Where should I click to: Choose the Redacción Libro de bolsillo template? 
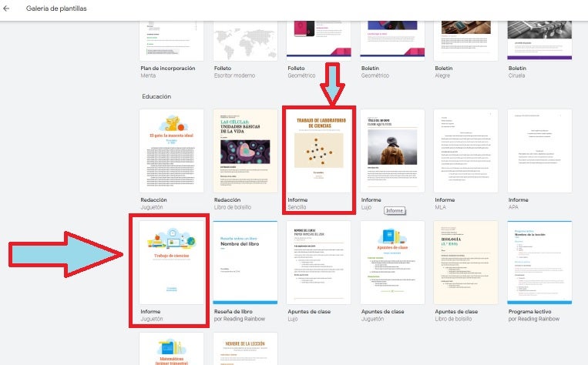click(245, 150)
